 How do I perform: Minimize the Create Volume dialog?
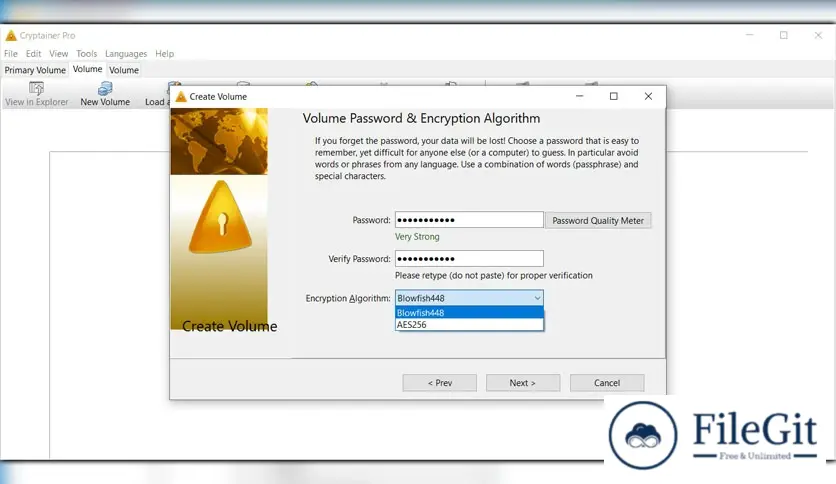click(580, 96)
